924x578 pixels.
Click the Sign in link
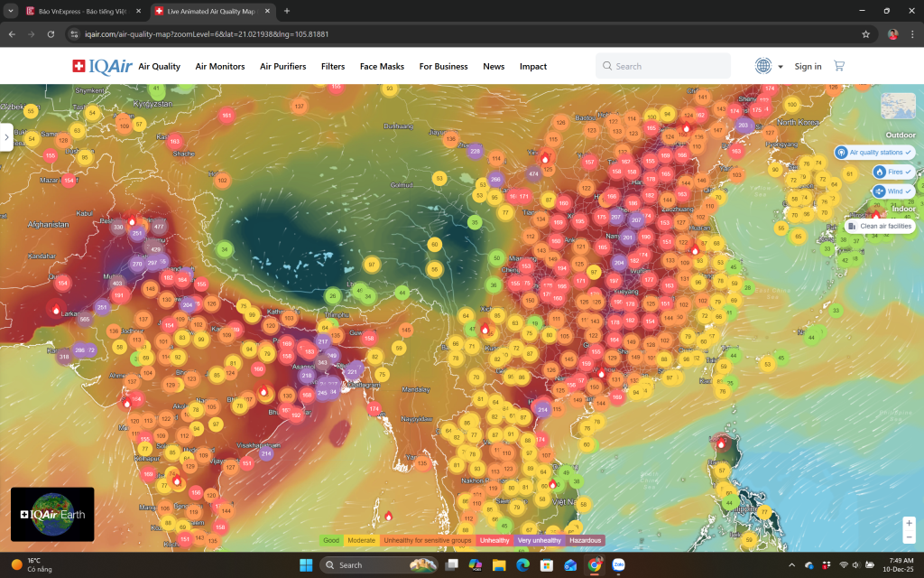click(x=808, y=66)
